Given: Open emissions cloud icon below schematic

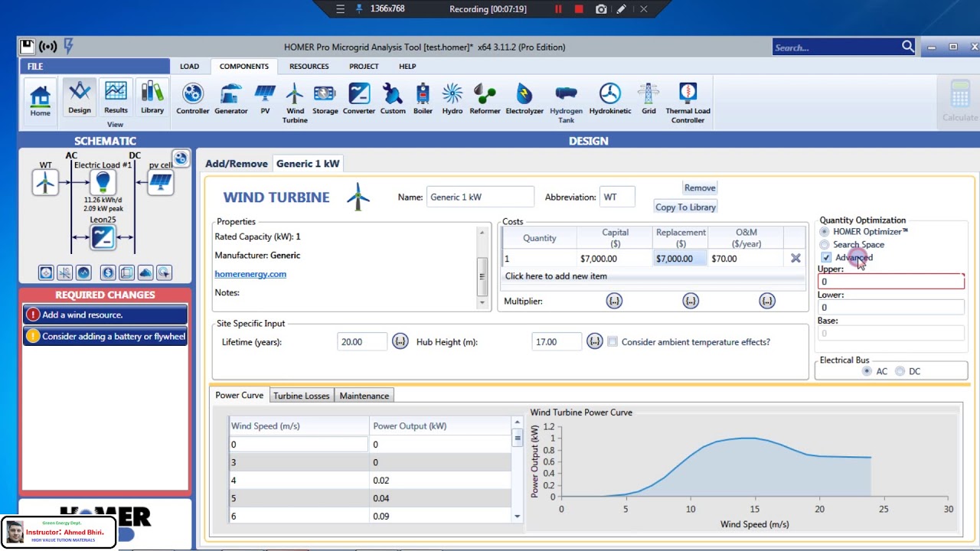Looking at the screenshot, I should point(145,272).
